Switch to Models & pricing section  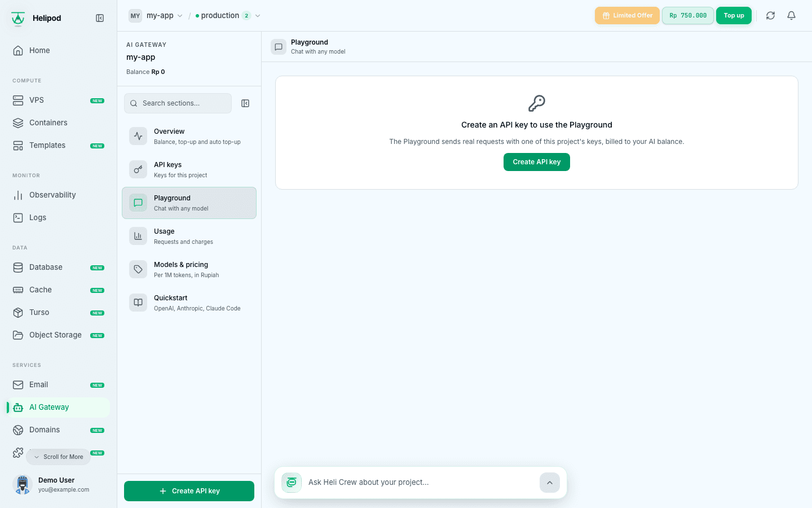[189, 269]
